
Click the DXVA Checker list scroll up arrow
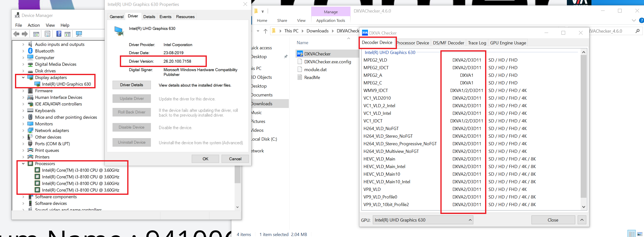(584, 52)
